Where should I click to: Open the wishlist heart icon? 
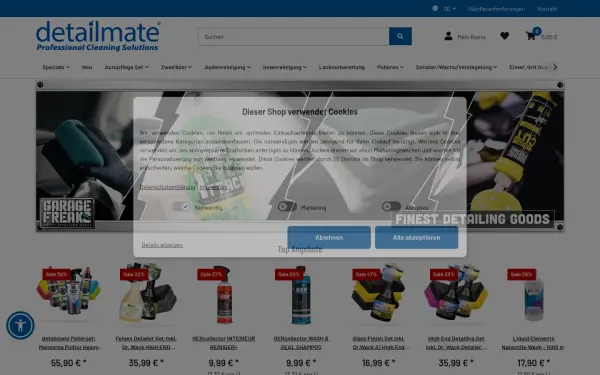pos(505,36)
